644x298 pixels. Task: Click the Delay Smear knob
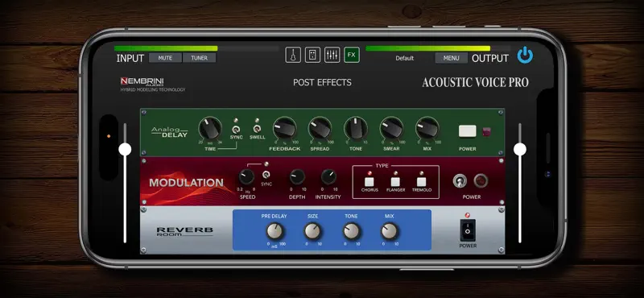391,128
